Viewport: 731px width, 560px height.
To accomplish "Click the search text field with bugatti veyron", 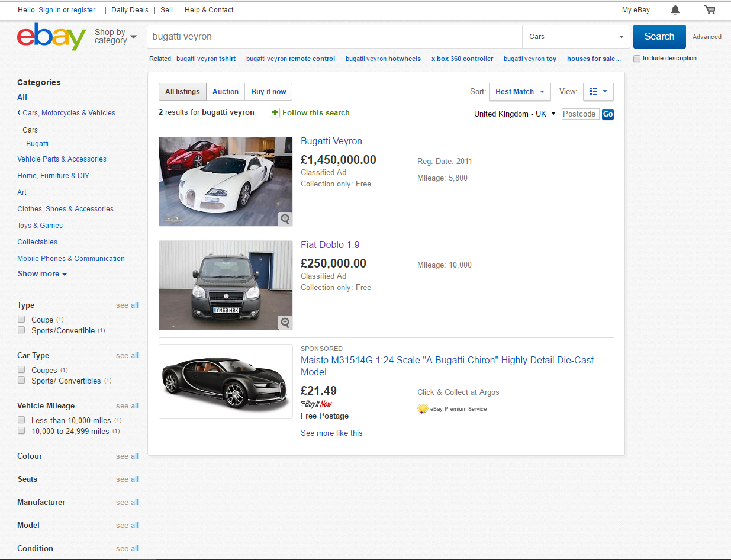I will click(x=334, y=37).
